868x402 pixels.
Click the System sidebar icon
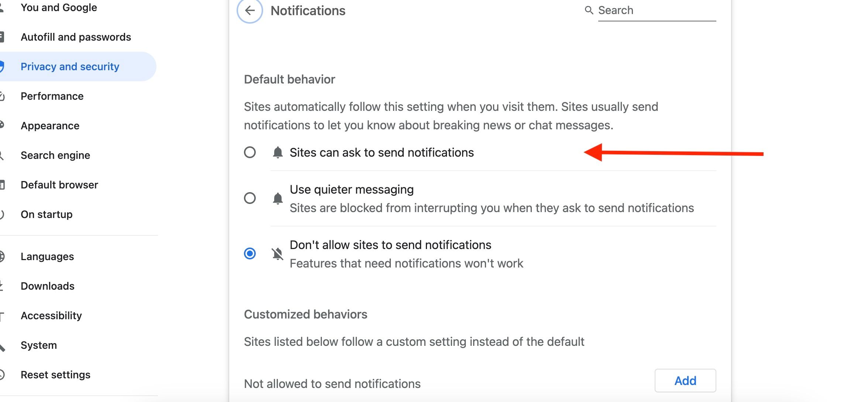pos(4,345)
